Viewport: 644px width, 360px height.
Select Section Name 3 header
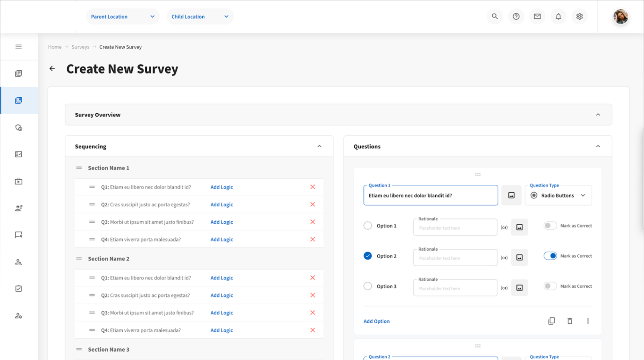point(109,350)
